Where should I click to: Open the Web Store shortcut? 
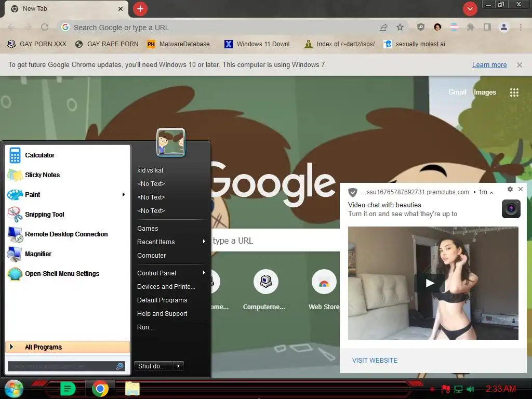tap(324, 290)
